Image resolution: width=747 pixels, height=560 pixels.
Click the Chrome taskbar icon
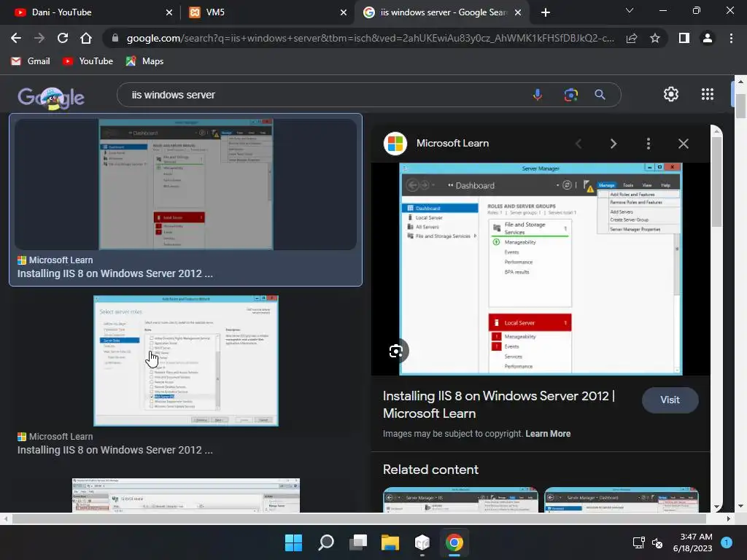[x=454, y=542]
